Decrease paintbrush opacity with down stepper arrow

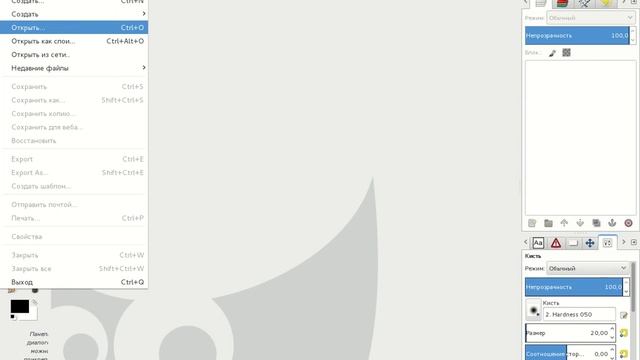point(626,291)
